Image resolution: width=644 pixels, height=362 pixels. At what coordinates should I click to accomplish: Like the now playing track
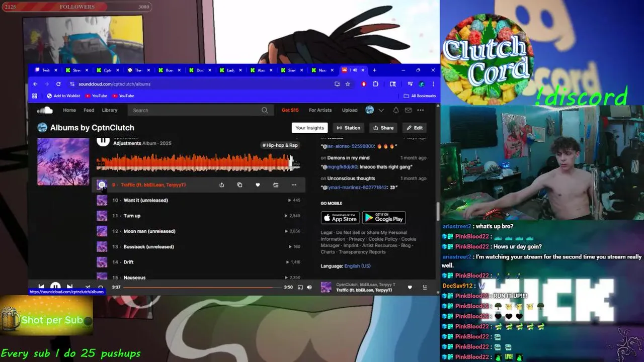(x=410, y=287)
